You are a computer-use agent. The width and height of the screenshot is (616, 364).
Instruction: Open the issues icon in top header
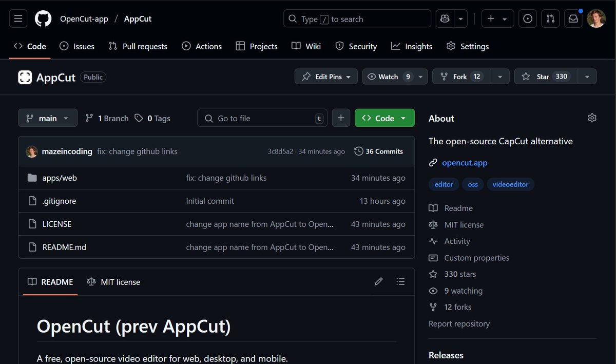(x=528, y=19)
